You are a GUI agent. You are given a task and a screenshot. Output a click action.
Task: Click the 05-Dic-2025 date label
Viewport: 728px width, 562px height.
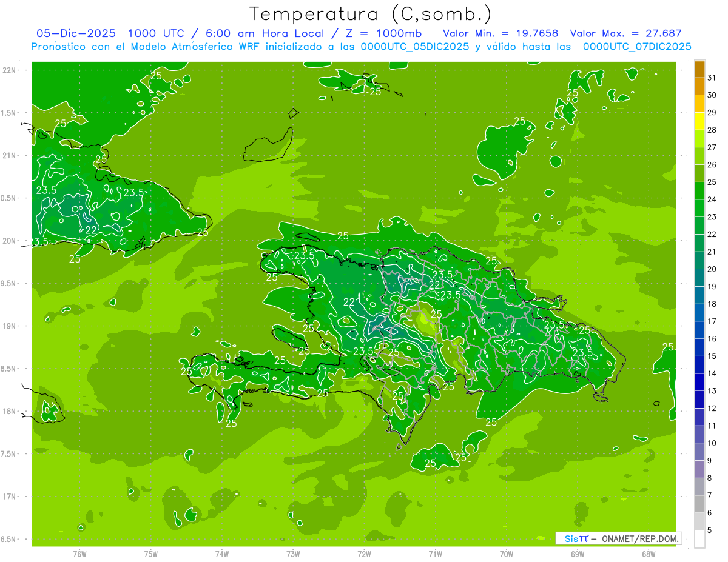(78, 34)
